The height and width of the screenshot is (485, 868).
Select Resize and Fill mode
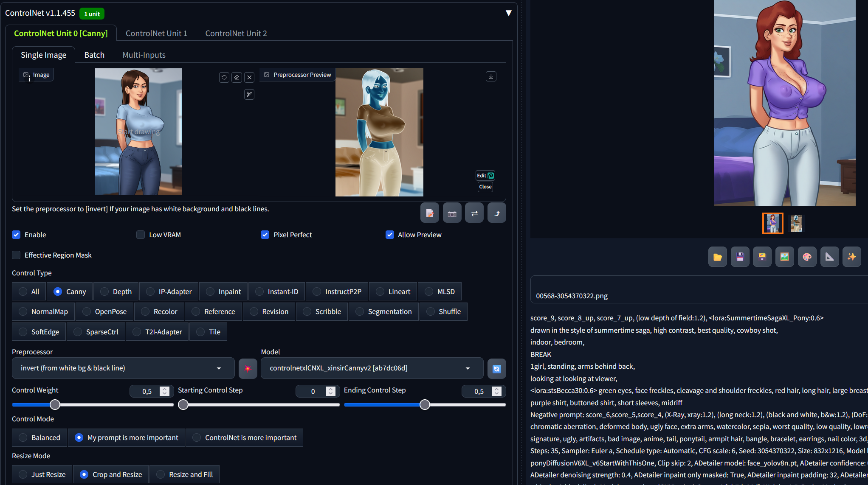[x=185, y=474]
